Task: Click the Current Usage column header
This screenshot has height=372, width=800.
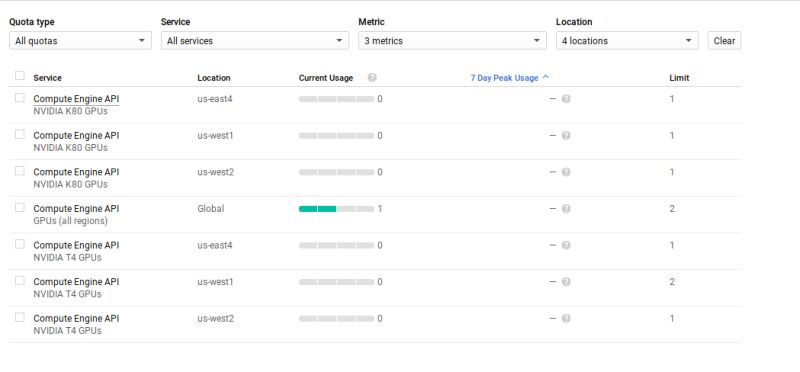Action: 326,78
